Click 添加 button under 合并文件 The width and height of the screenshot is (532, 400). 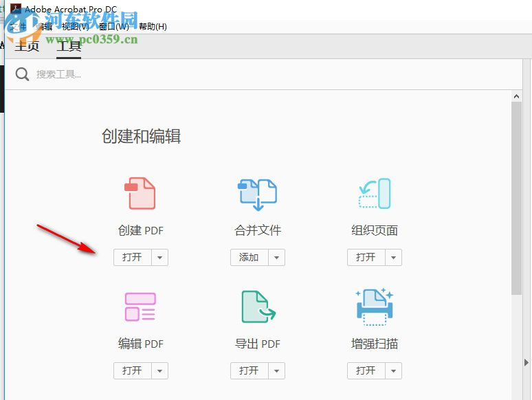pyautogui.click(x=249, y=257)
